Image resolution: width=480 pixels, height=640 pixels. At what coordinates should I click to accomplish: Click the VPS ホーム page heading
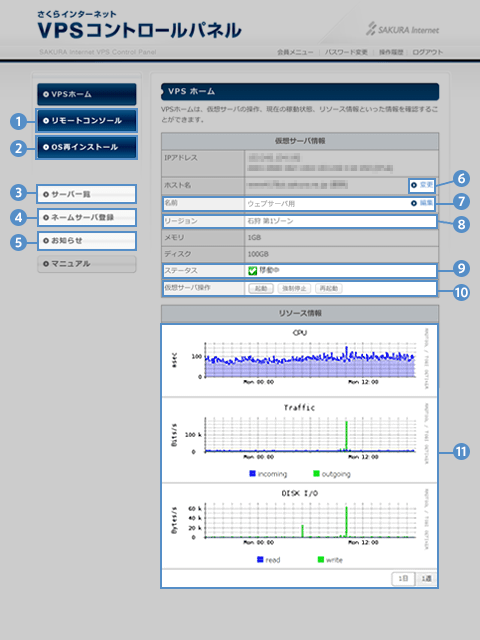(191, 91)
